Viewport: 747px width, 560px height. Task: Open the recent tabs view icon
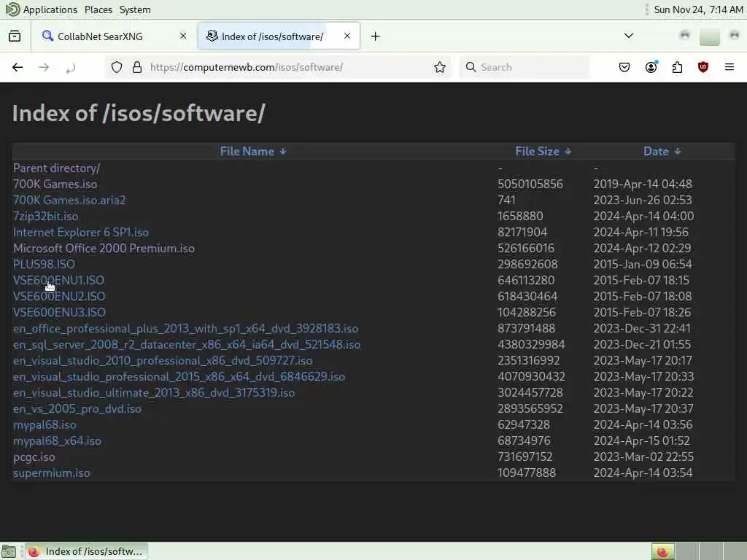click(15, 36)
